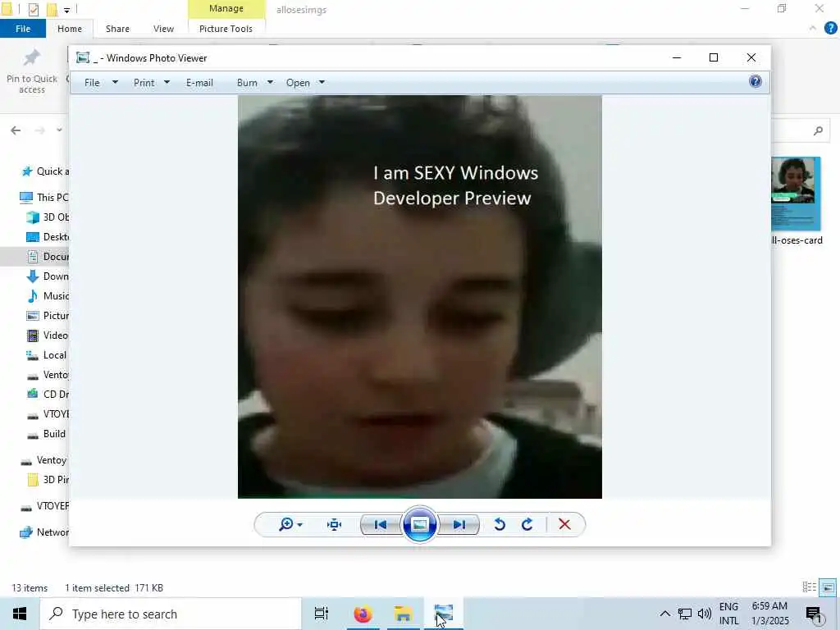The width and height of the screenshot is (840, 630).
Task: Rotate the photo counterclockwise
Action: (500, 524)
